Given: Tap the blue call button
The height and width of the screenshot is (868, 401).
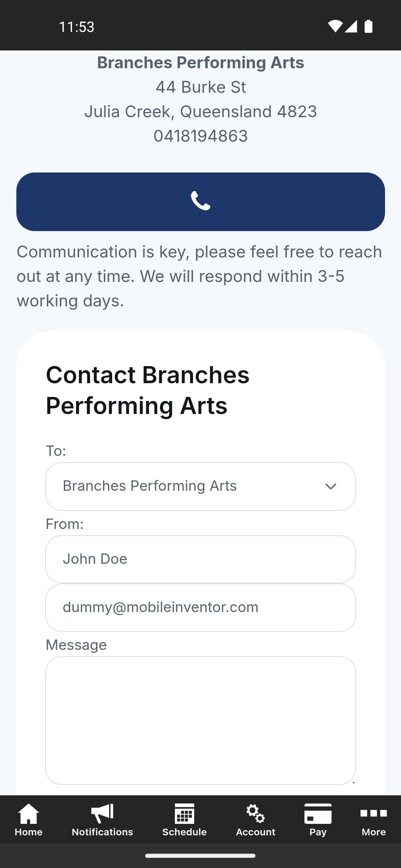Looking at the screenshot, I should (200, 202).
